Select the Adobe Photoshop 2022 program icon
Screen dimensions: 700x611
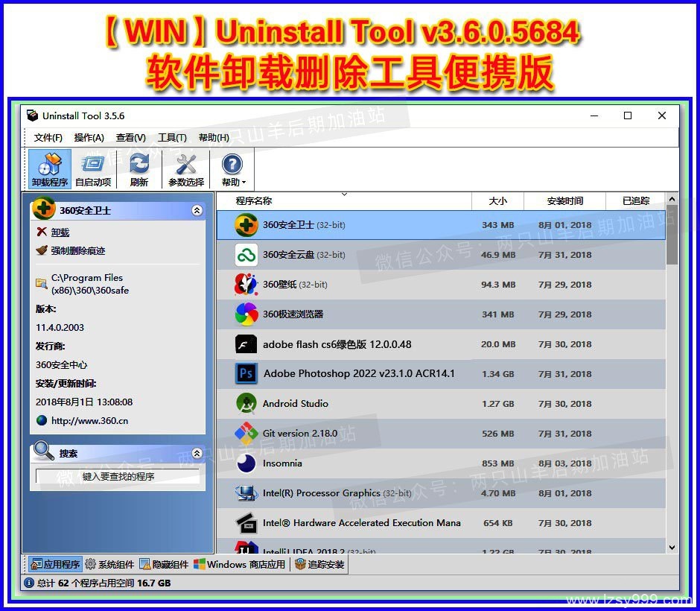click(x=246, y=374)
